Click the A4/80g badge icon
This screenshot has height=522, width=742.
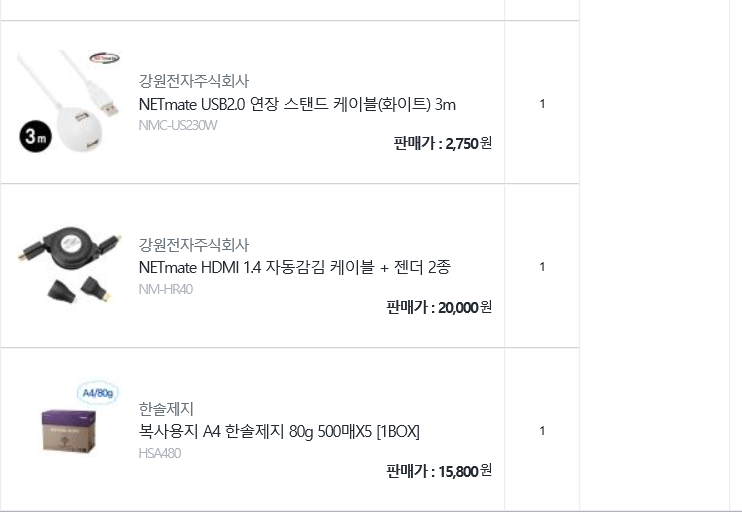point(97,391)
